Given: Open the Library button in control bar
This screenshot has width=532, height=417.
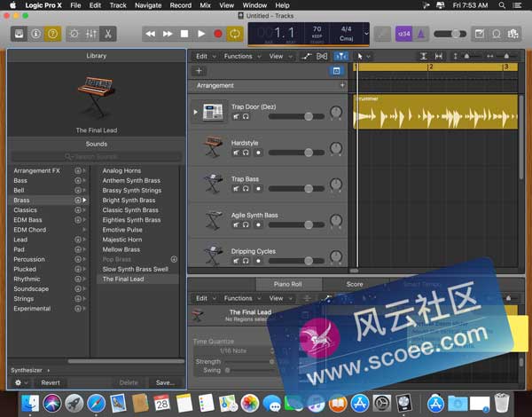Looking at the screenshot, I should [19, 34].
